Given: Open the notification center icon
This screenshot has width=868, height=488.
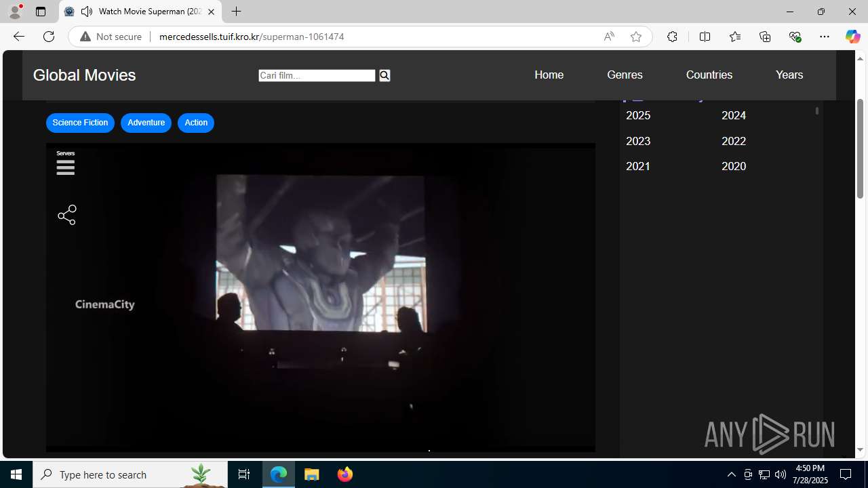Looking at the screenshot, I should tap(846, 474).
